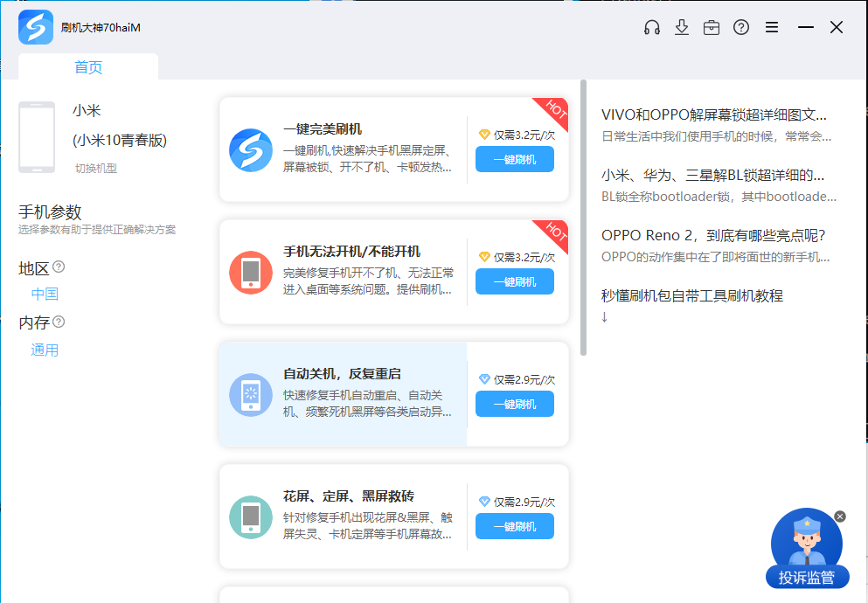Click 小米 brand name text
The image size is (868, 603).
point(87,110)
